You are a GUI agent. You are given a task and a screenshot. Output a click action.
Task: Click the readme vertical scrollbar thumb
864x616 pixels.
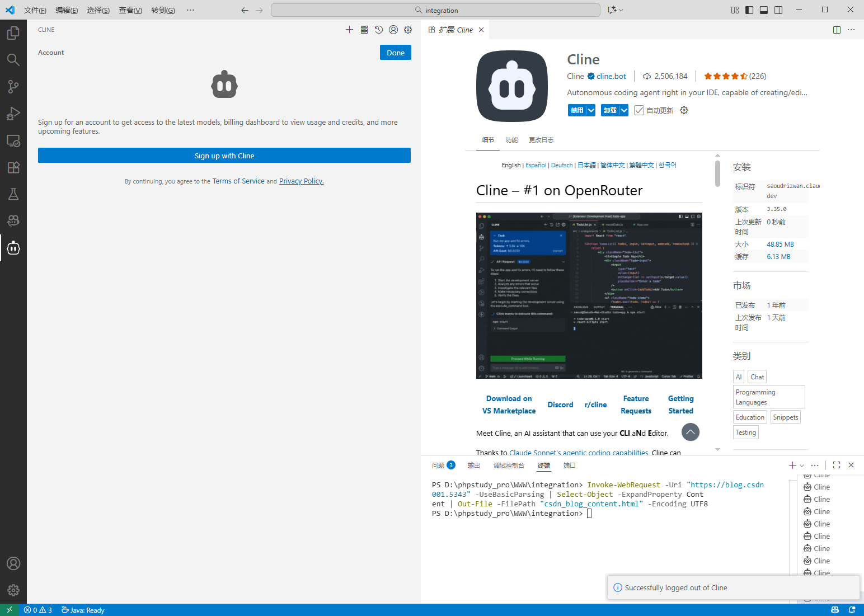pos(717,174)
